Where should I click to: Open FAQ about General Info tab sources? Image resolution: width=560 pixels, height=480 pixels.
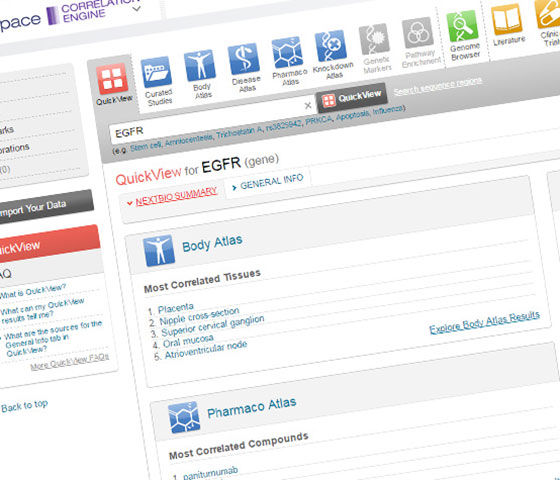pyautogui.click(x=53, y=338)
